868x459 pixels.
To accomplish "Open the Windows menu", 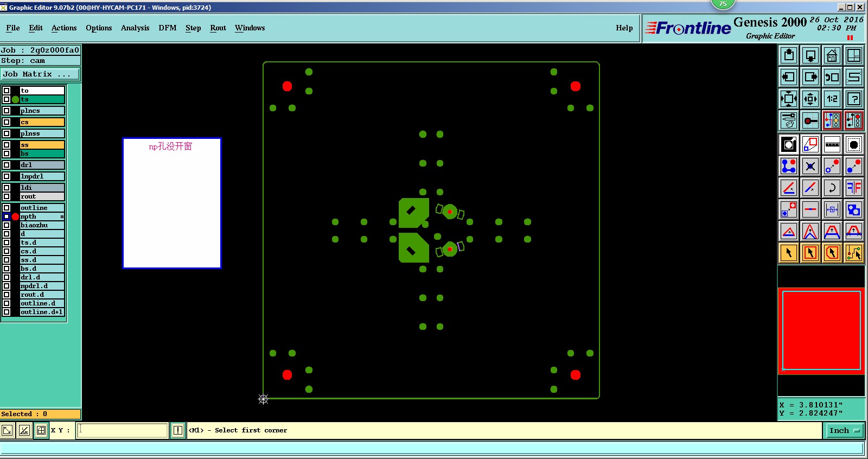I will 250,28.
